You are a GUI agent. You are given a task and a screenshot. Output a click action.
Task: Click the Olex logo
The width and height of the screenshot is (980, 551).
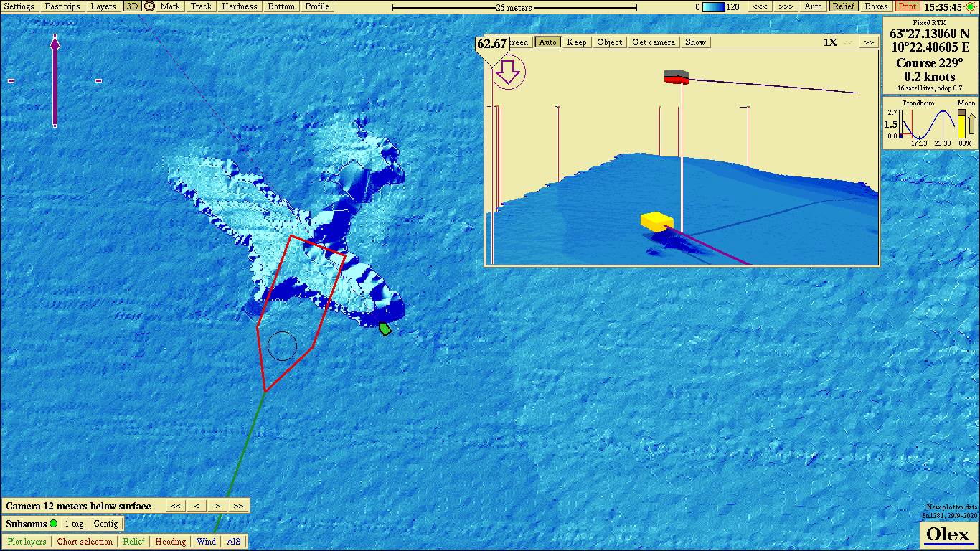coord(948,534)
